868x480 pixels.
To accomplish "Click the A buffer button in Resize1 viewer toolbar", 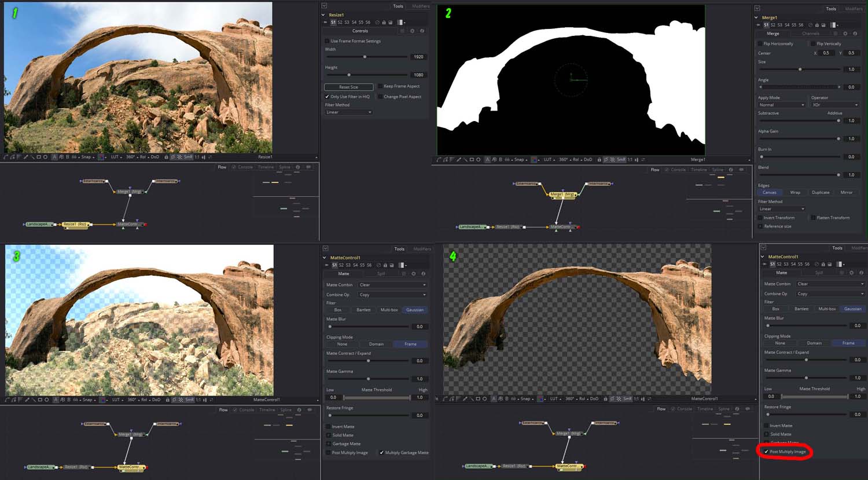I will pos(54,157).
